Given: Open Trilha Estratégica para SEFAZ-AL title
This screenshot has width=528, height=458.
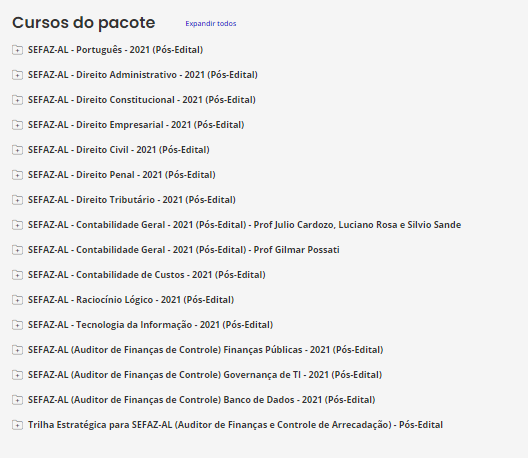Looking at the screenshot, I should tap(235, 425).
